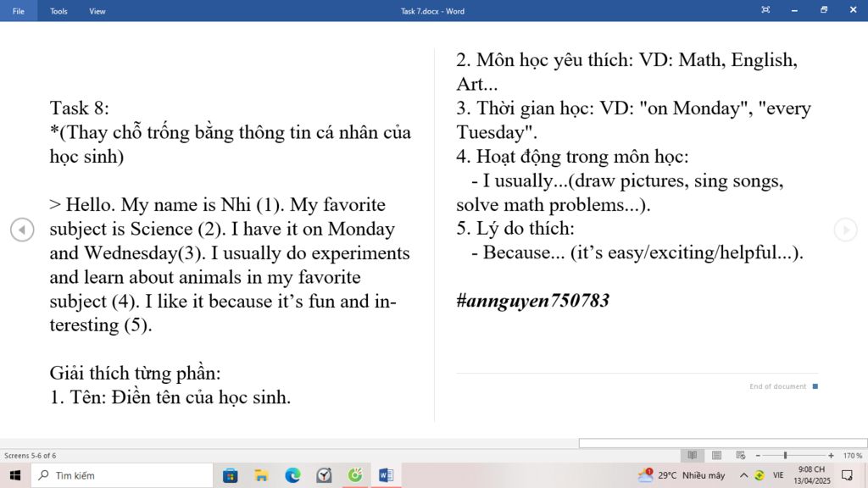
Task: Go to the next screen with right arrow
Action: tap(845, 230)
